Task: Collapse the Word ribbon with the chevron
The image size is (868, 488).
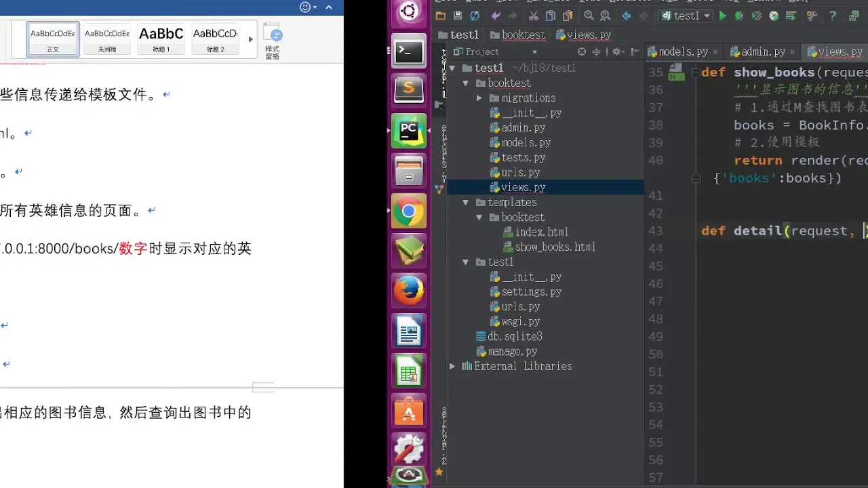Action: 329,7
